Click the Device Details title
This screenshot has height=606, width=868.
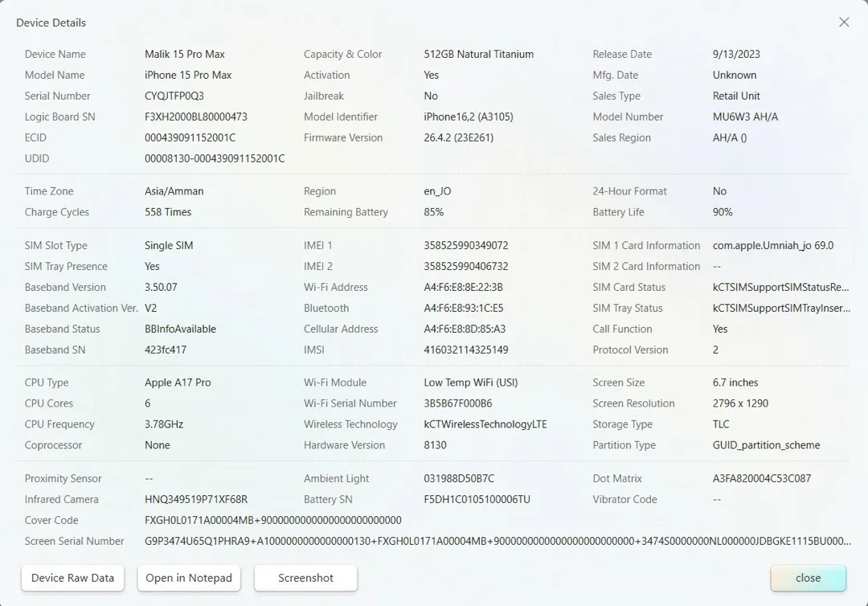pos(51,23)
